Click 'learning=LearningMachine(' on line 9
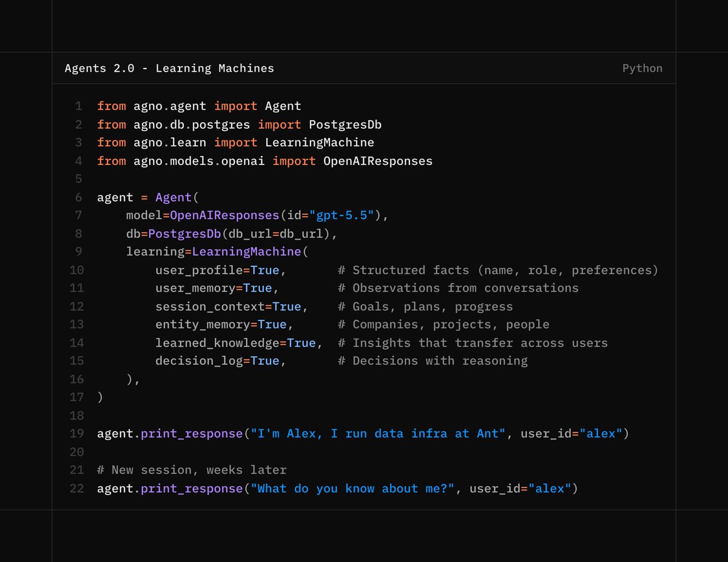This screenshot has height=562, width=728. click(x=217, y=252)
